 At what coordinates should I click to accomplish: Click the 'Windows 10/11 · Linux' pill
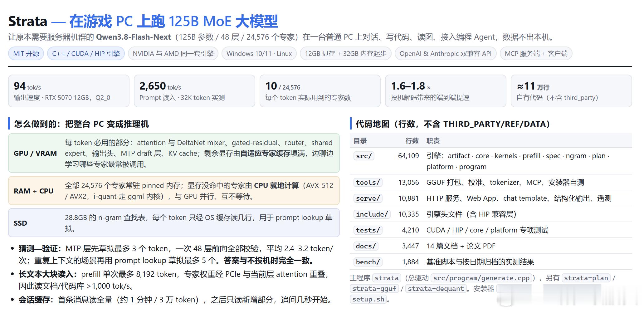pyautogui.click(x=259, y=53)
